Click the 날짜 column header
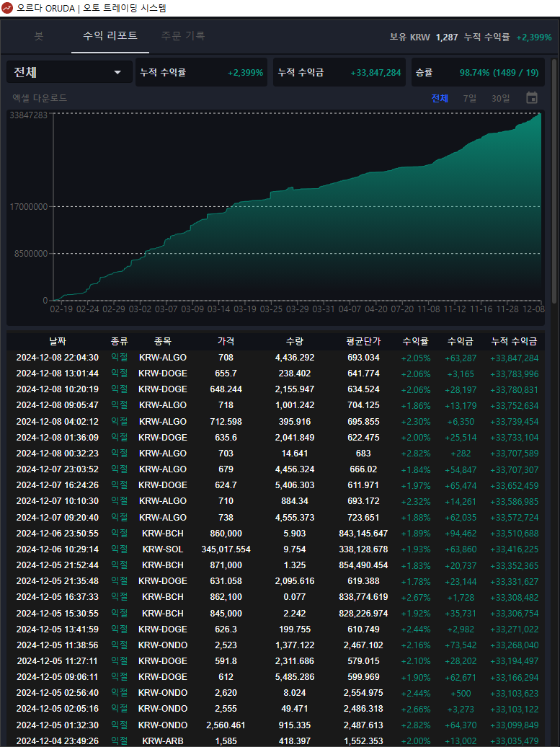 (58, 341)
